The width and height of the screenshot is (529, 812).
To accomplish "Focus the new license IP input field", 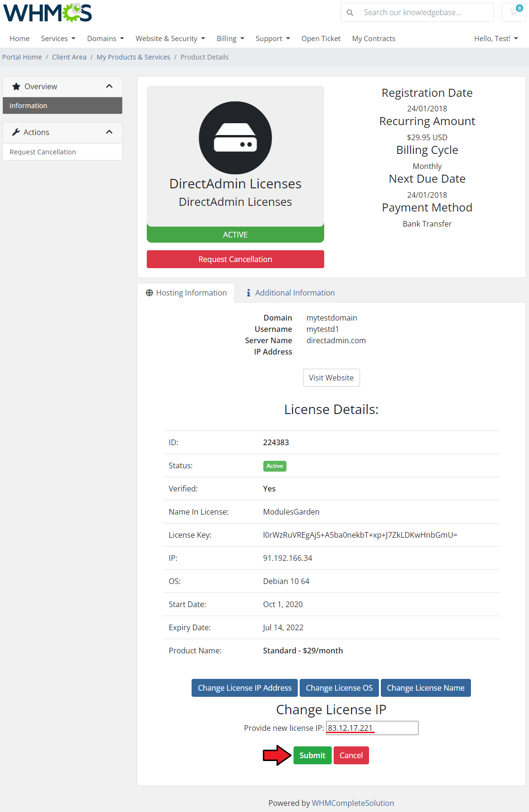I will (x=372, y=728).
